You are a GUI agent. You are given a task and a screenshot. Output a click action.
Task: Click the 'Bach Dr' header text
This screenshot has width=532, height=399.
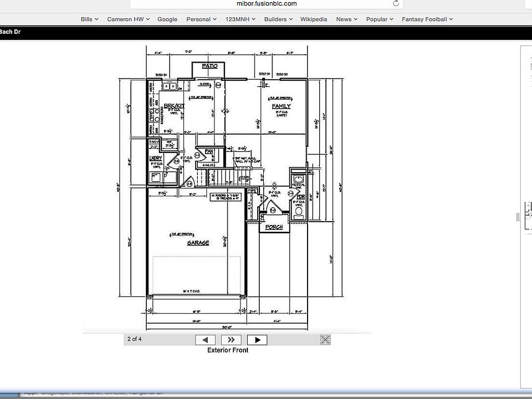10,32
